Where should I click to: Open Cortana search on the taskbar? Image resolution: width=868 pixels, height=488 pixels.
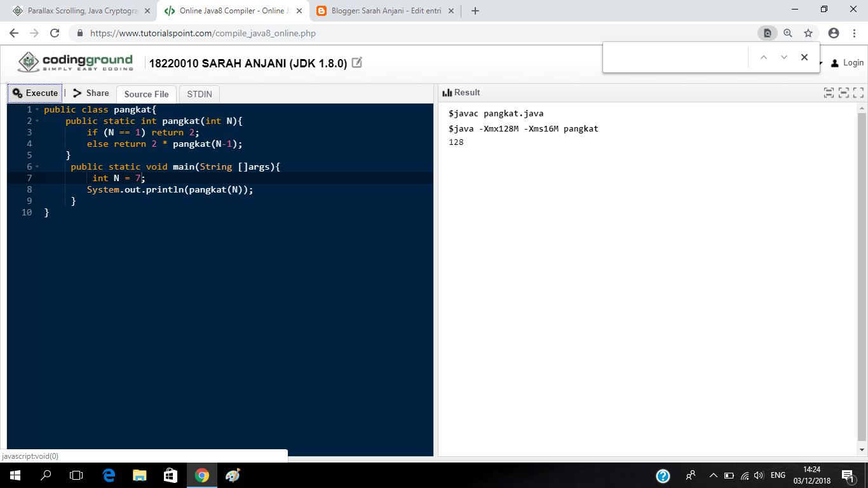pos(44,475)
